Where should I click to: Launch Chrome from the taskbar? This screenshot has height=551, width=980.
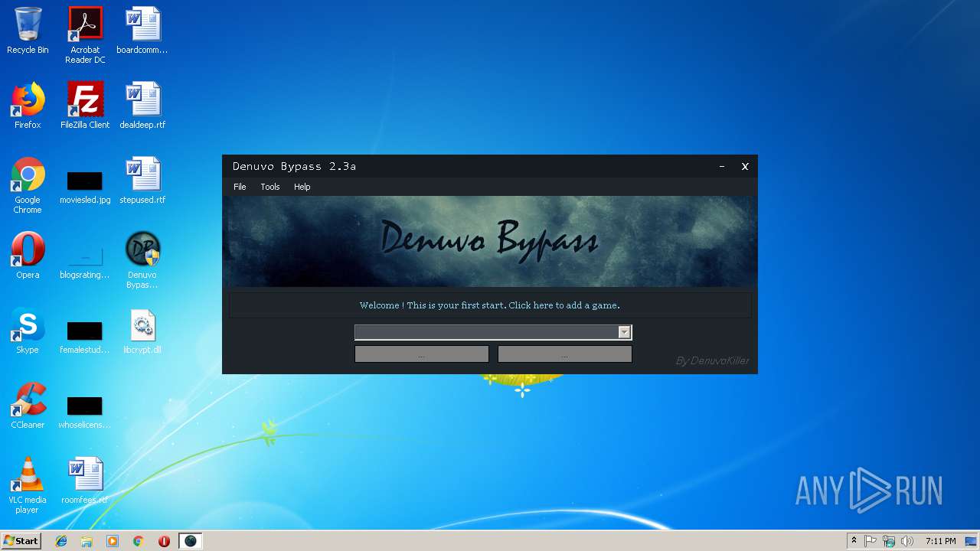pos(139,541)
